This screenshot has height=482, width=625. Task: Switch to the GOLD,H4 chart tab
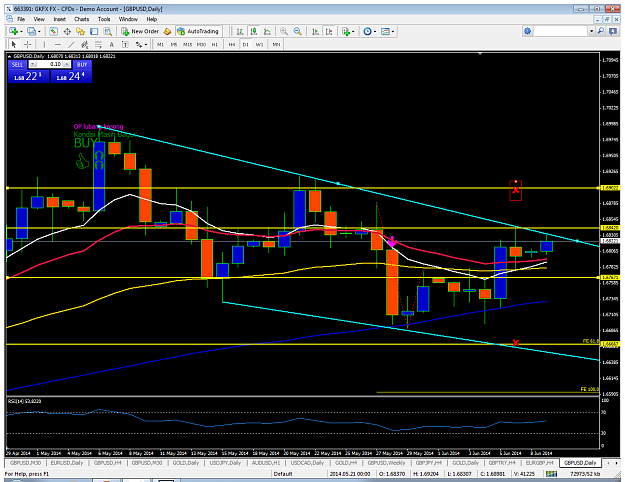(x=346, y=463)
